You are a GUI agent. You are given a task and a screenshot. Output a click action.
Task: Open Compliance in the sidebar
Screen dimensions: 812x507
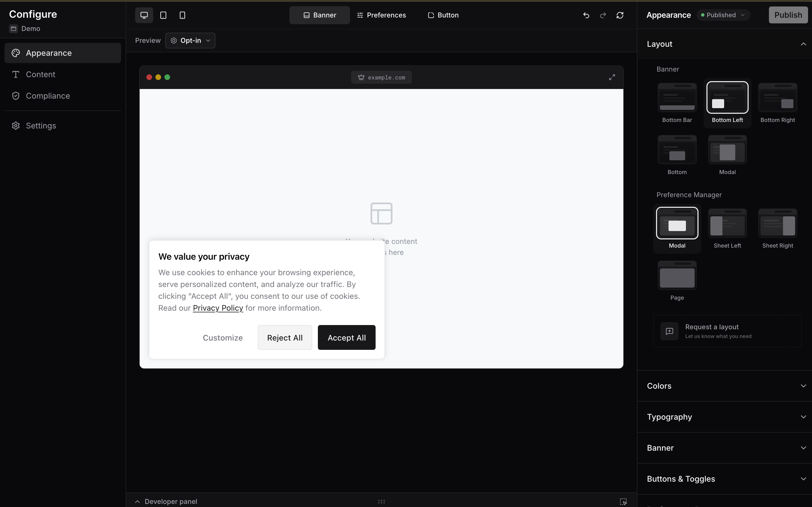tap(48, 96)
